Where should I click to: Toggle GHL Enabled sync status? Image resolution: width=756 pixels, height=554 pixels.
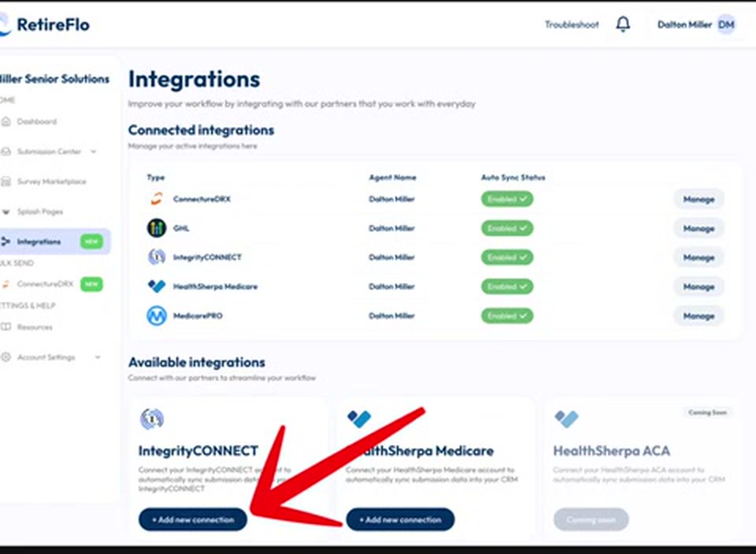click(506, 228)
